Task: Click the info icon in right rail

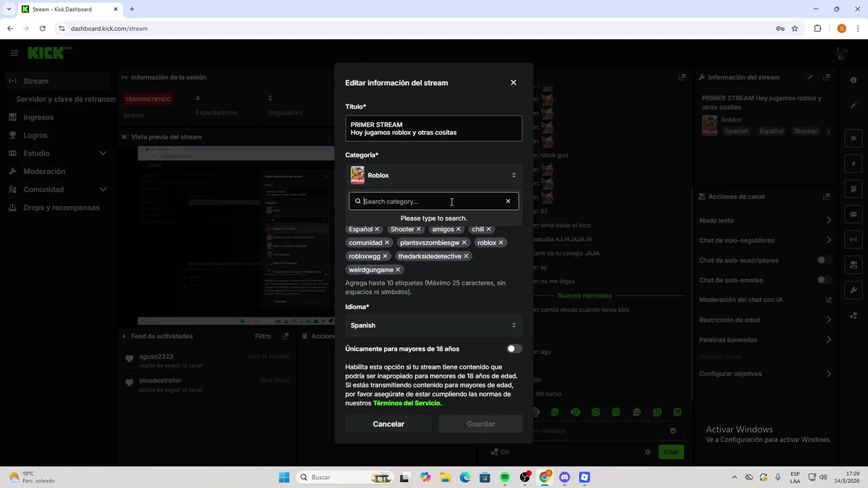Action: click(854, 80)
